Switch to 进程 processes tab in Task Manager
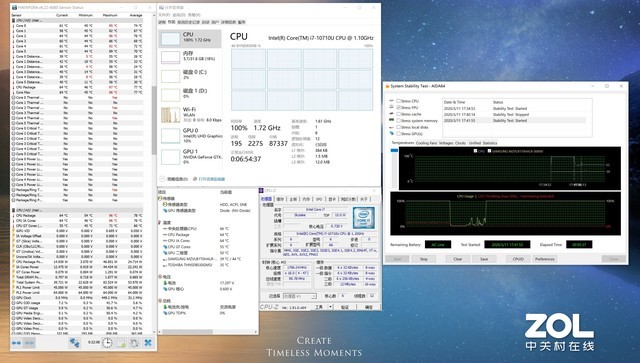 tap(162, 22)
